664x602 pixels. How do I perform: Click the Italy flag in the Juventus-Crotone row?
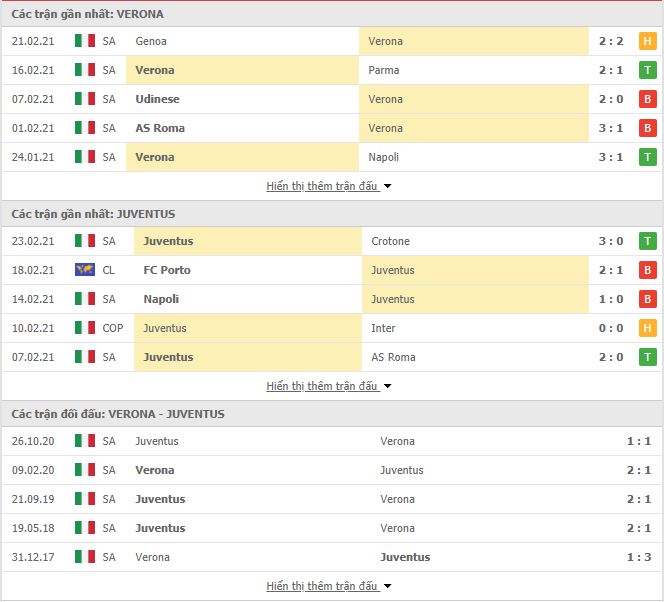coord(85,241)
